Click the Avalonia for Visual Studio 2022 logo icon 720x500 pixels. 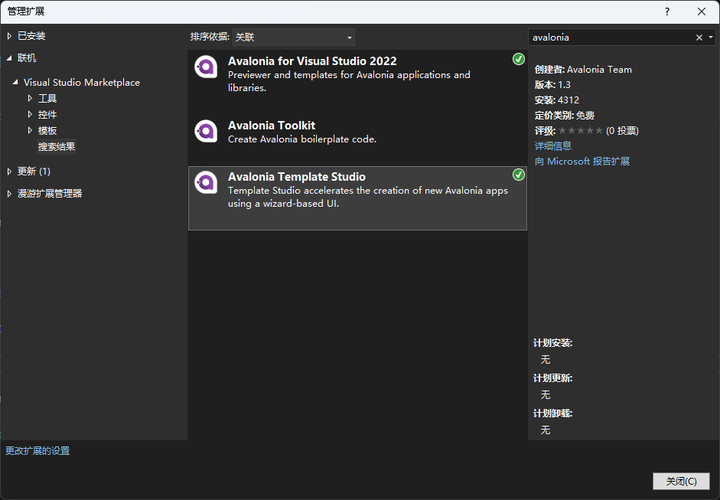point(206,68)
